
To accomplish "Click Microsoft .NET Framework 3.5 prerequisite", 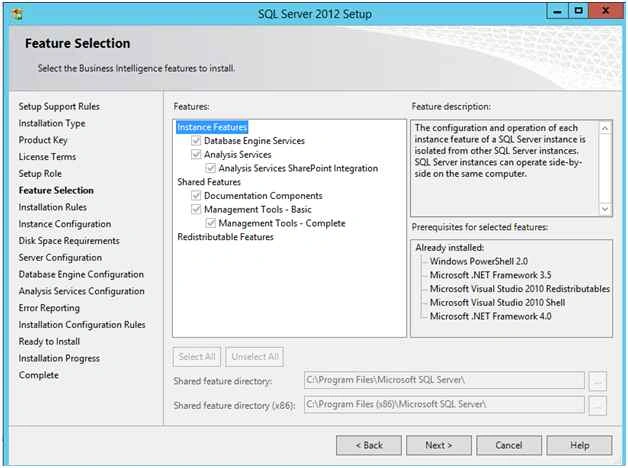I will coord(490,275).
